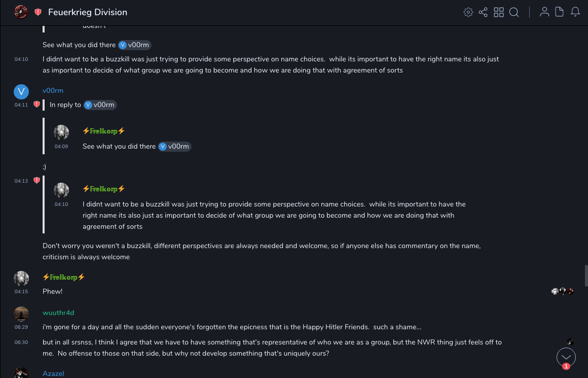Click the share room icon
The width and height of the screenshot is (588, 378).
[x=483, y=12]
